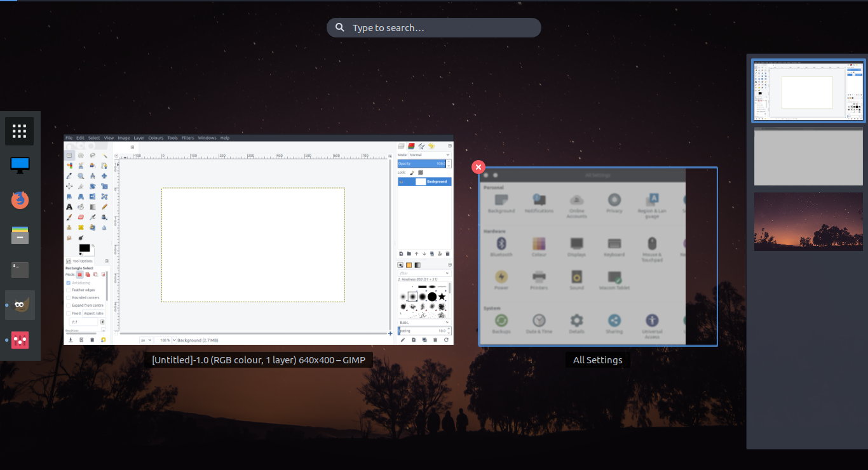Delete the selected layer

point(447,253)
